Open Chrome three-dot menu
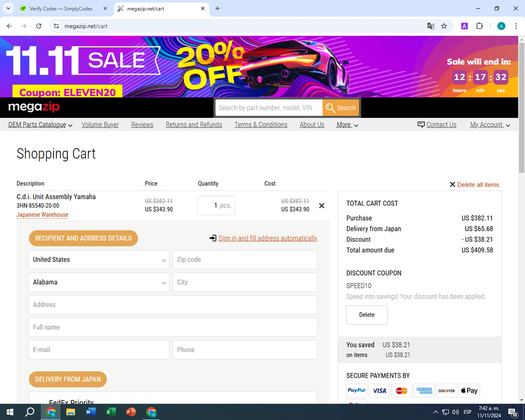The width and height of the screenshot is (525, 420). coord(516,26)
